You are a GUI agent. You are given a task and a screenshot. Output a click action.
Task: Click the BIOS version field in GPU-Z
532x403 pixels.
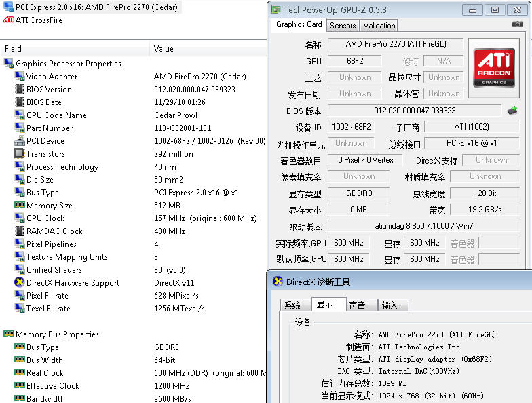(x=415, y=110)
